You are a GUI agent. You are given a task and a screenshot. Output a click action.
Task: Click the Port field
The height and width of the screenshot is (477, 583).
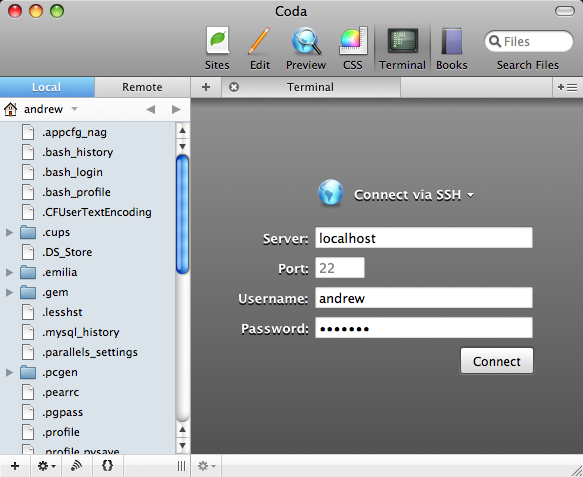340,268
